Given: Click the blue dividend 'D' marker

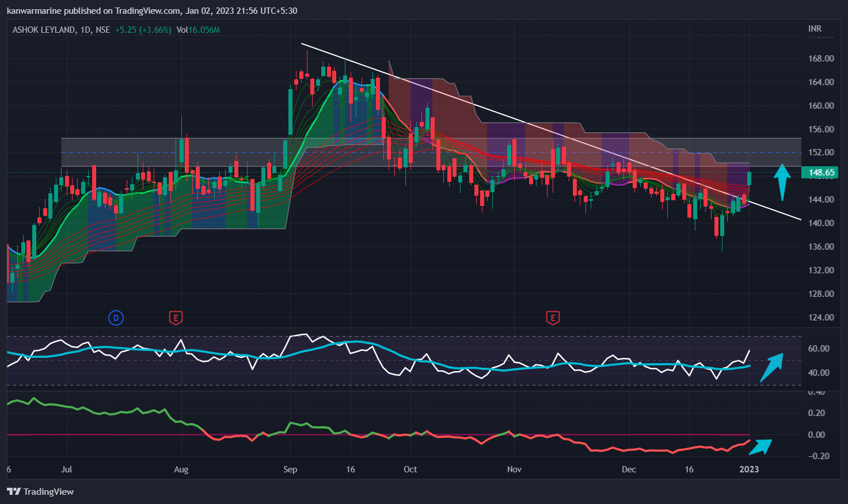Looking at the screenshot, I should pos(116,318).
